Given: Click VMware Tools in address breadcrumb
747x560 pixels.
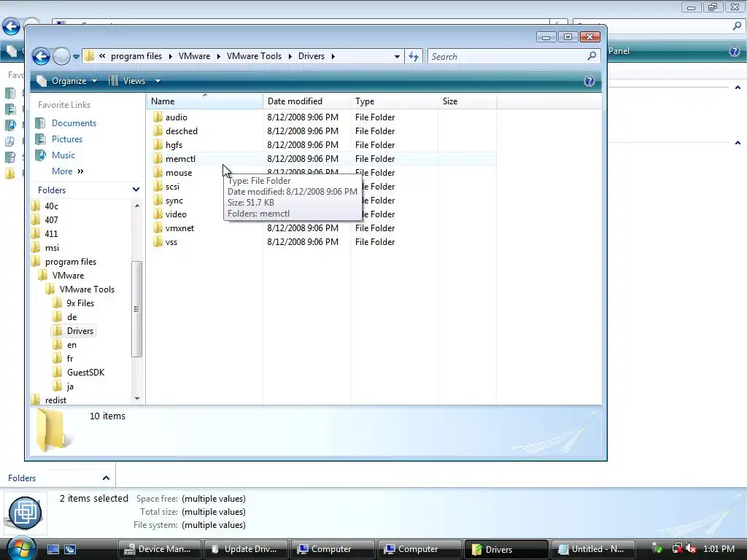Looking at the screenshot, I should click(x=254, y=56).
